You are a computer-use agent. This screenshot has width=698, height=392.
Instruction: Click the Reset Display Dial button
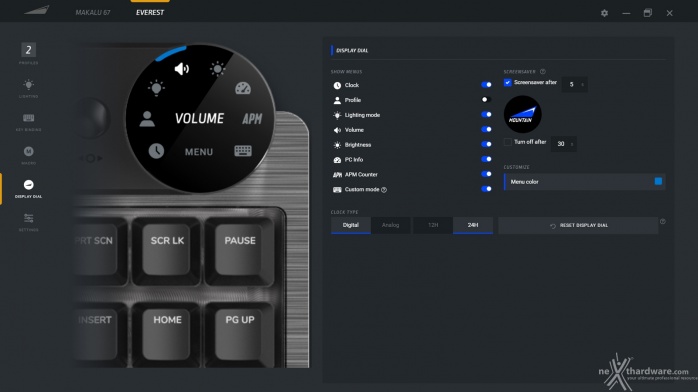578,226
